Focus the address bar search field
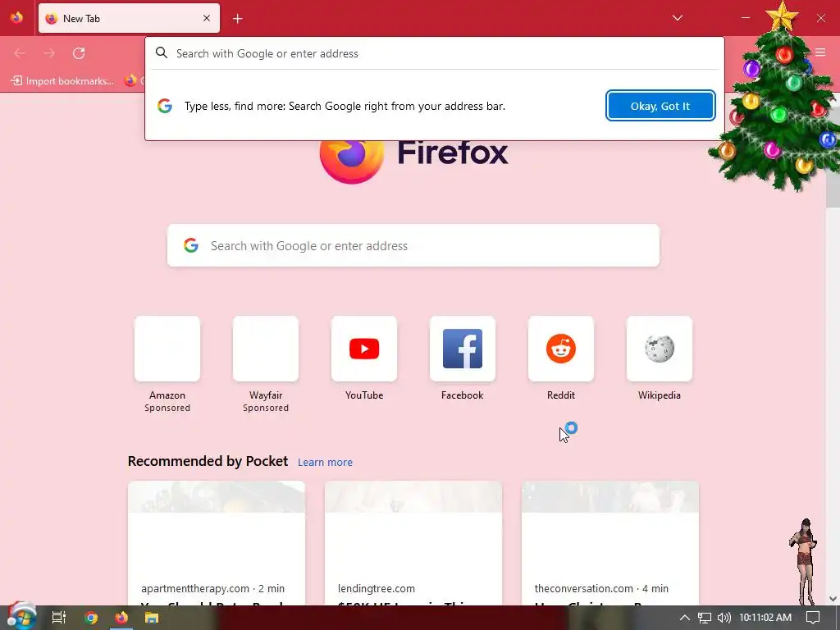 point(434,53)
